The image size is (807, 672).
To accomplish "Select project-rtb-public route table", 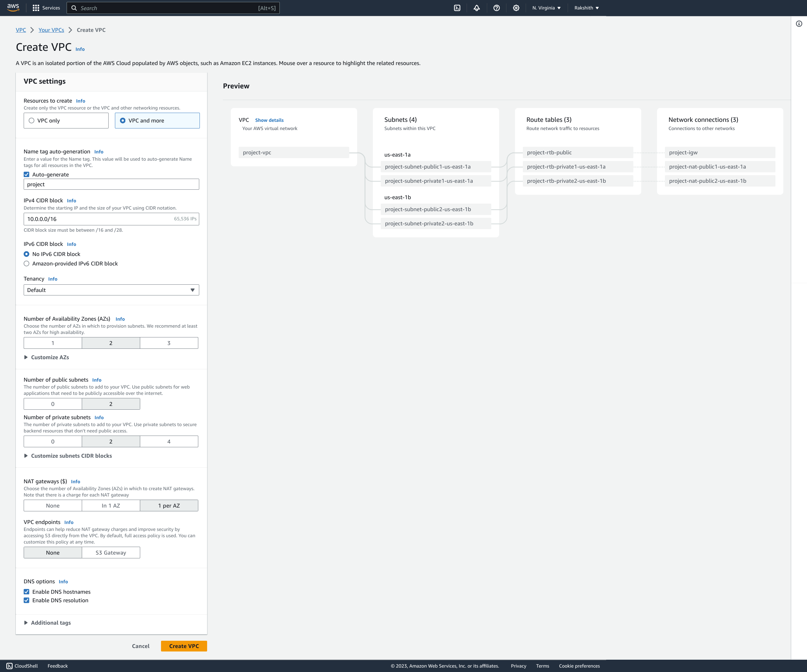I will pyautogui.click(x=578, y=152).
